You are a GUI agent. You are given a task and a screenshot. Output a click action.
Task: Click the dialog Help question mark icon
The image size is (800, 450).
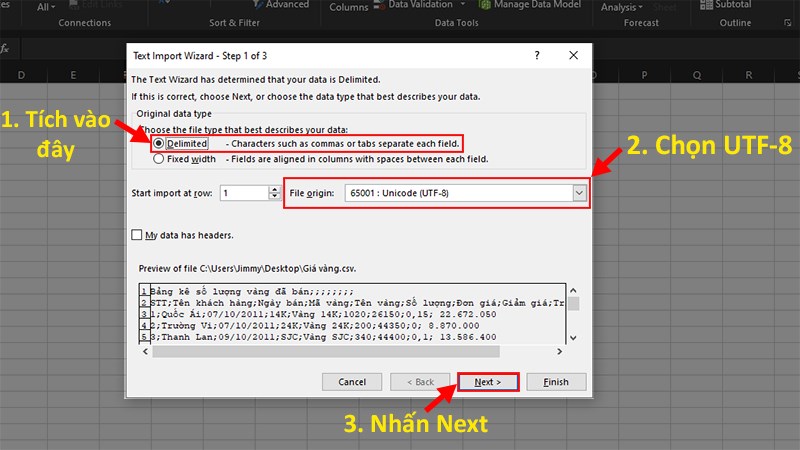click(x=537, y=57)
